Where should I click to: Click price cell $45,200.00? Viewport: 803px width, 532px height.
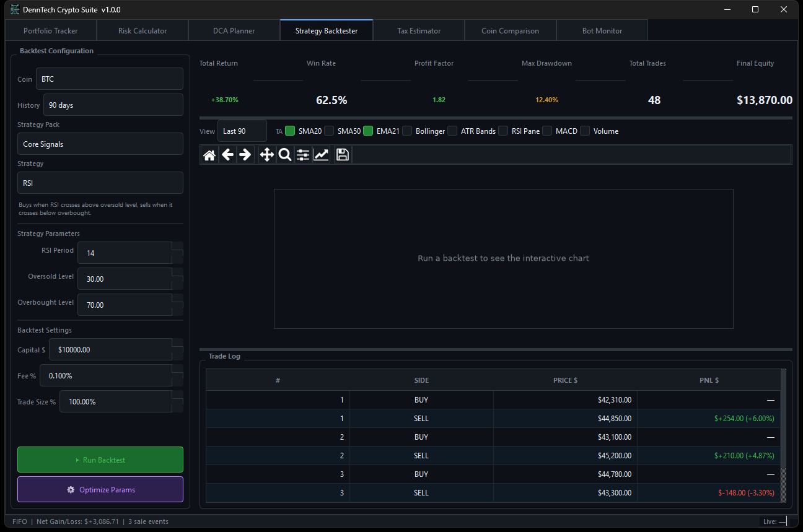click(565, 456)
